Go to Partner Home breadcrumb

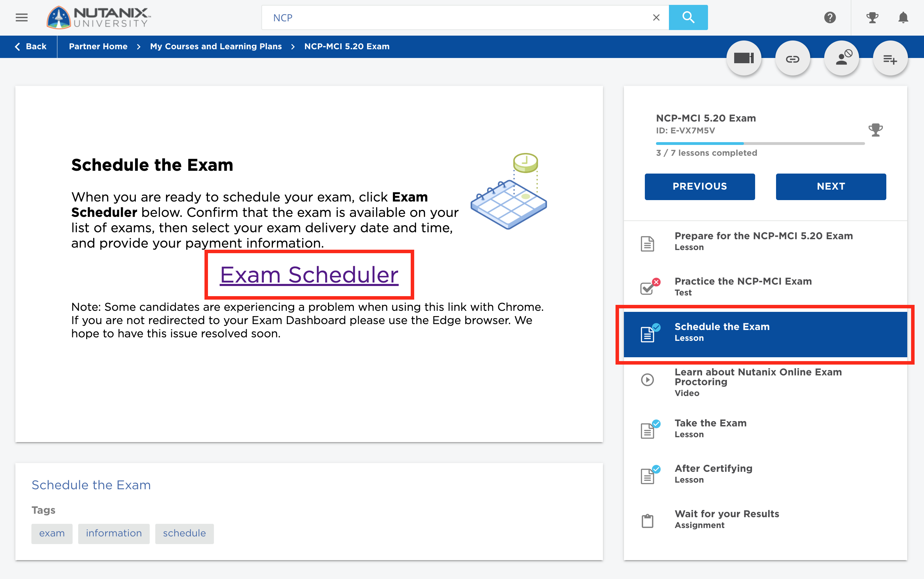[x=98, y=46]
